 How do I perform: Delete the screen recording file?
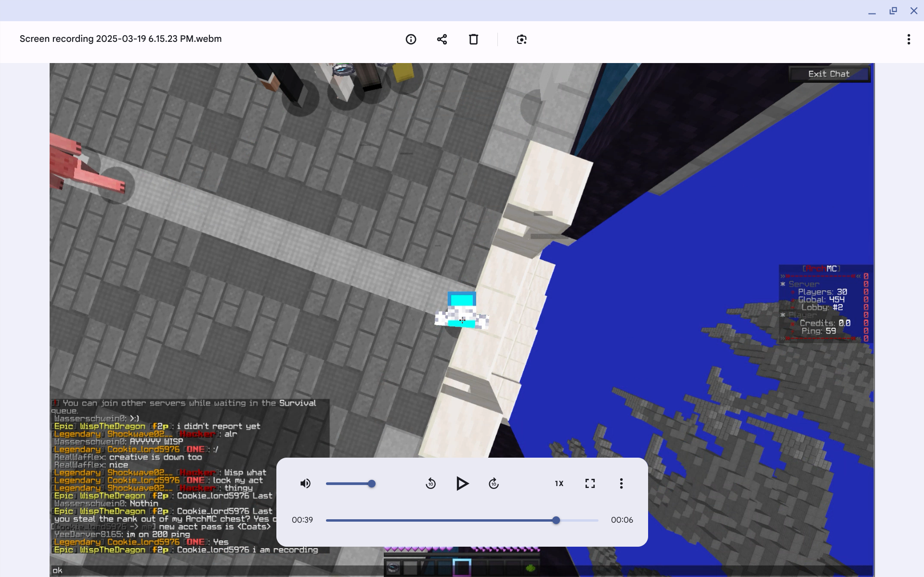(x=473, y=39)
